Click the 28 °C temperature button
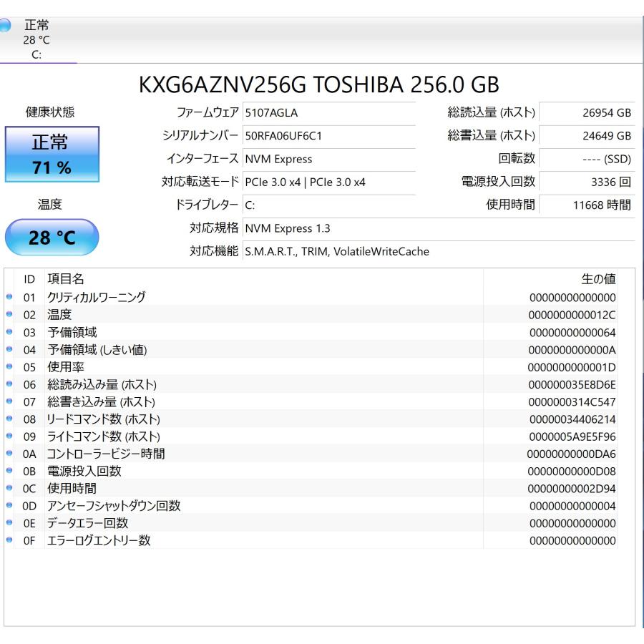 (52, 238)
